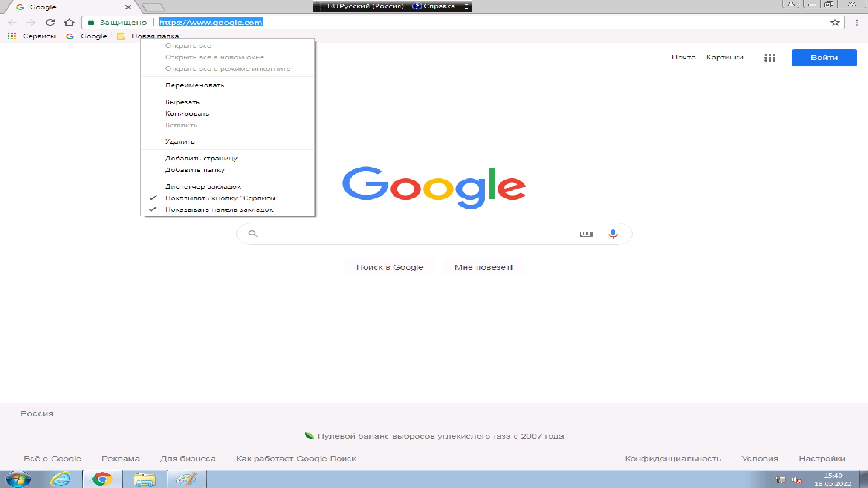
Task: Click voice search microphone icon
Action: click(x=613, y=234)
